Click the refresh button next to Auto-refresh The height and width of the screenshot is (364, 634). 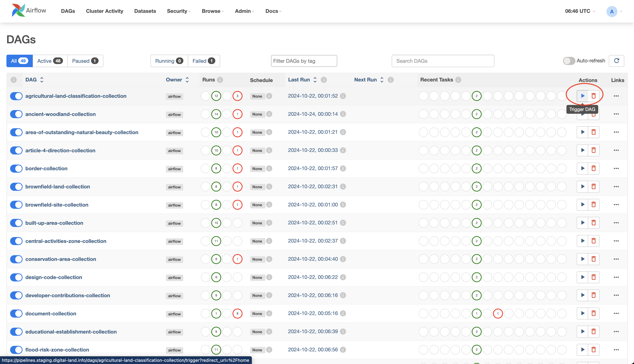(x=617, y=61)
